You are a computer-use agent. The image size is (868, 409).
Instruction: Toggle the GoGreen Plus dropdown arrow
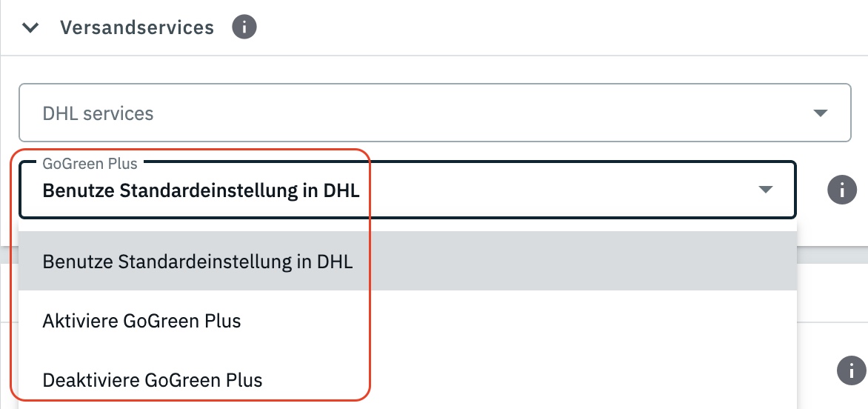pos(766,190)
